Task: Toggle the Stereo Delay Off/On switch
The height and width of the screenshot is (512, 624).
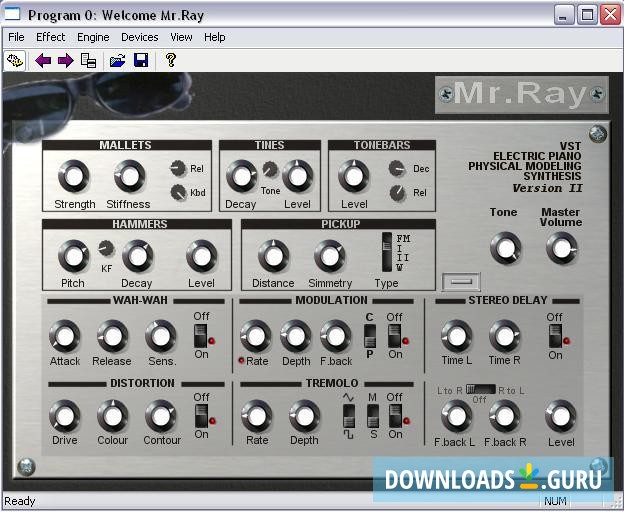Action: coord(555,334)
